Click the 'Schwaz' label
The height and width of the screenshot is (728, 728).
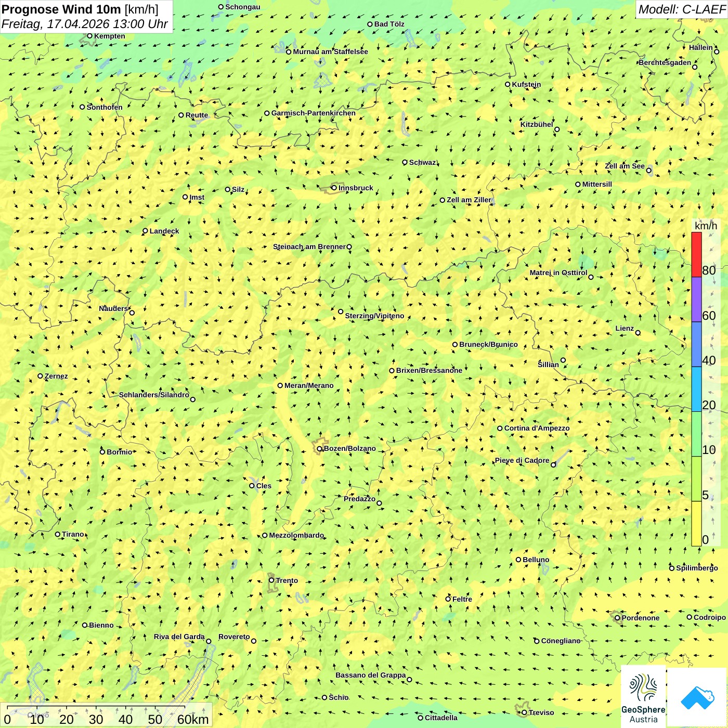[x=422, y=162]
